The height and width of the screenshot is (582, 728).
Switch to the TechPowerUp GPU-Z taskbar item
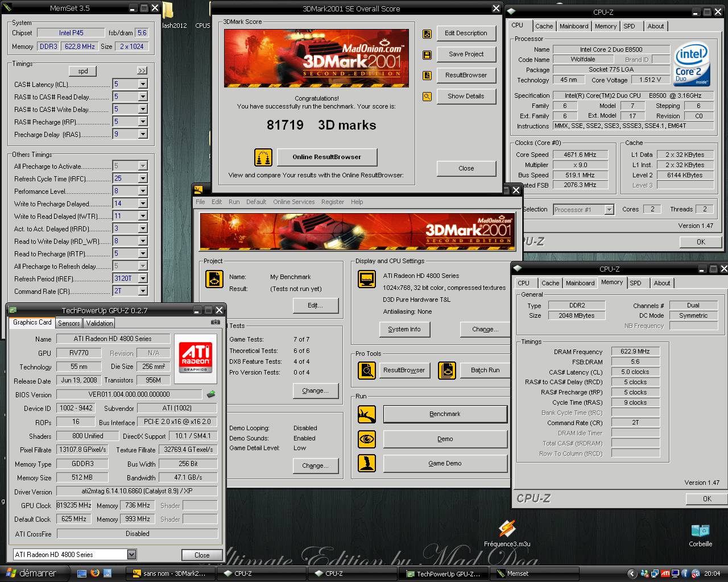coord(444,573)
